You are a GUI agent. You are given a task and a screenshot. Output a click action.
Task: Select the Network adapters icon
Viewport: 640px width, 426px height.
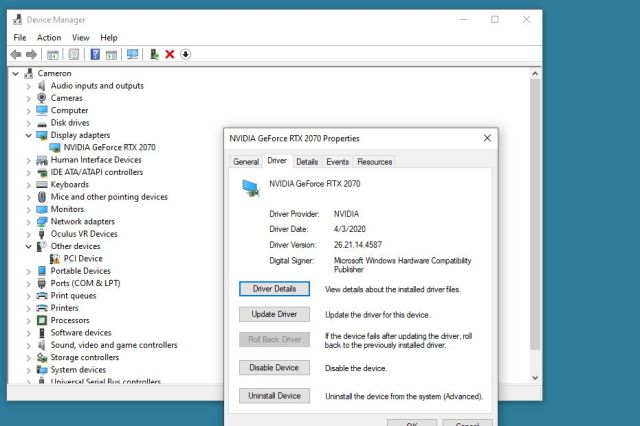[x=42, y=222]
